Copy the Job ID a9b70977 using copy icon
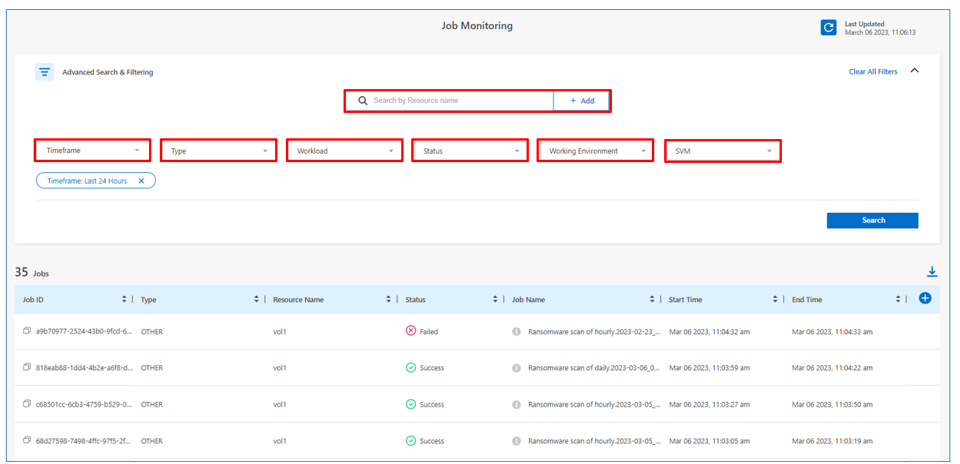The image size is (960, 464). 27,332
